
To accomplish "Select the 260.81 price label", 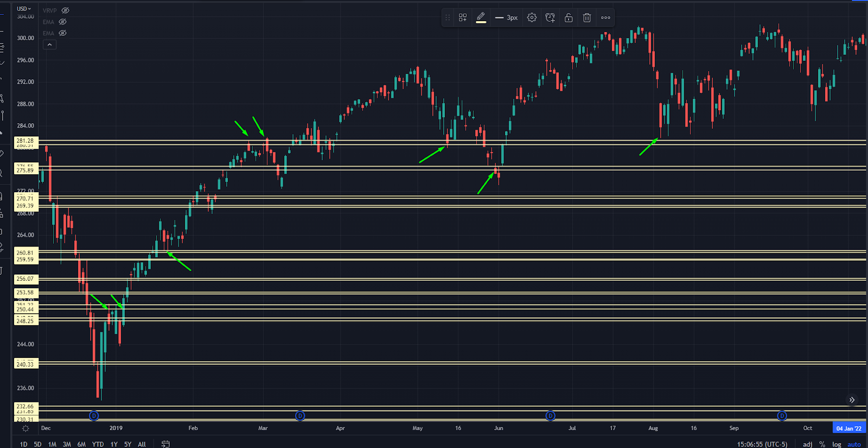I will click(x=25, y=253).
